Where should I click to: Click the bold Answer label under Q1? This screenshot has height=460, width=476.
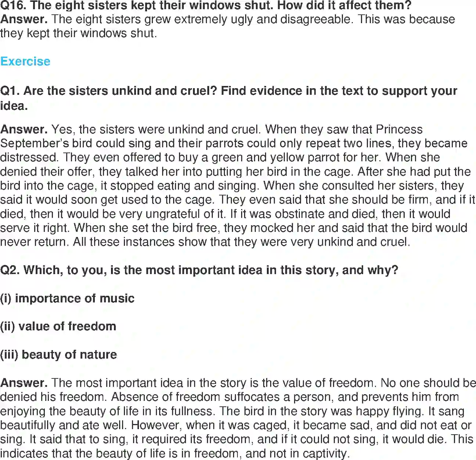(24, 129)
